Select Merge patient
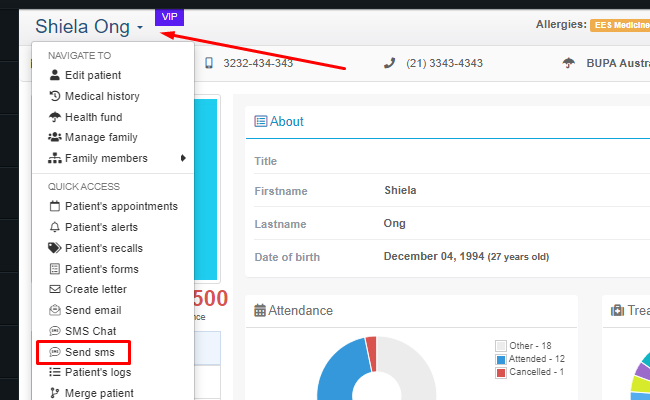 coord(99,393)
